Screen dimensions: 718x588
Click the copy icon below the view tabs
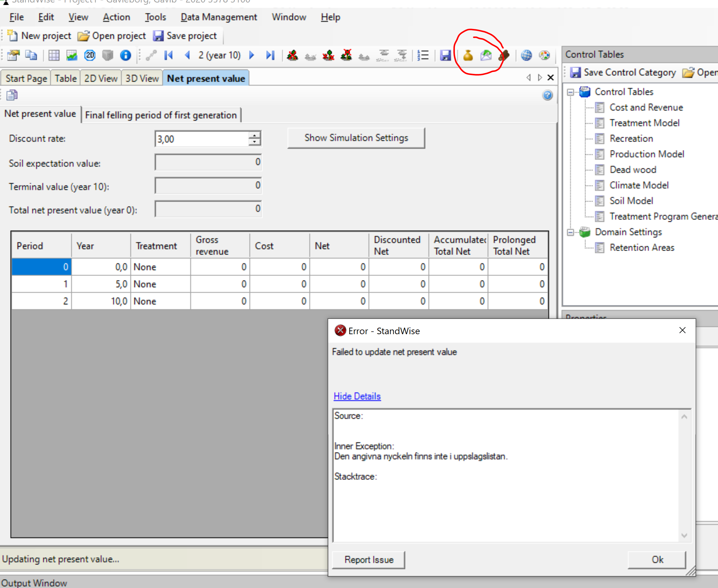pos(12,95)
